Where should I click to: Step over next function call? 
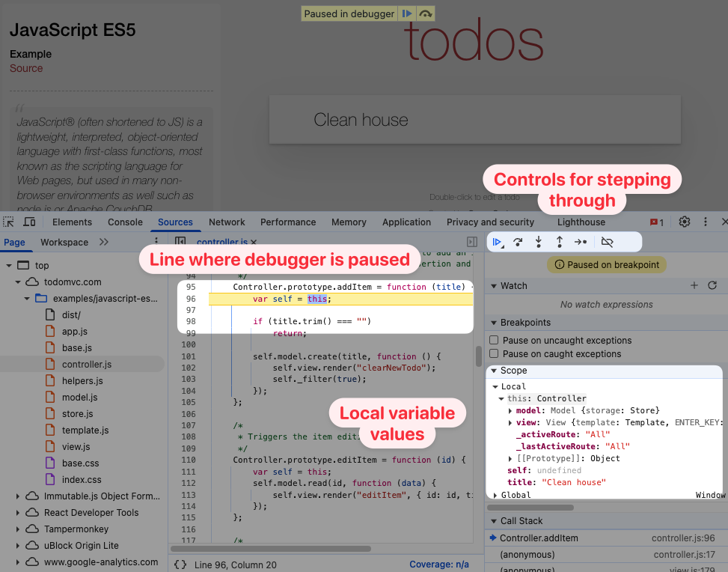[x=517, y=242]
